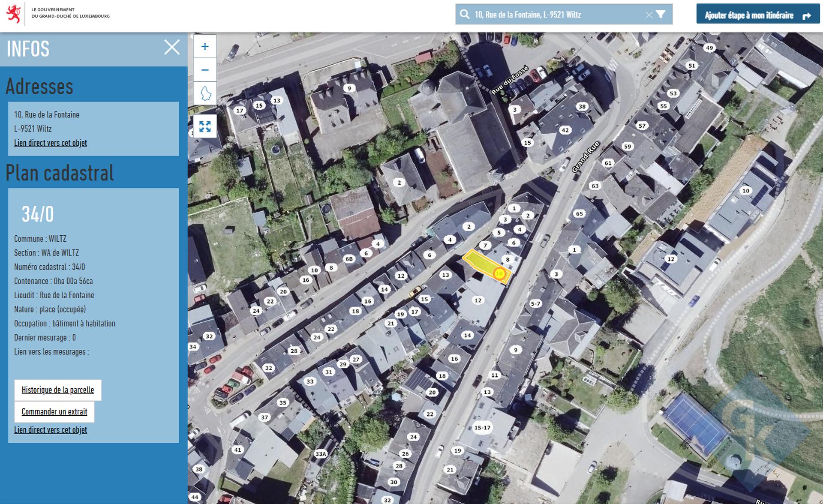Image resolution: width=823 pixels, height=504 pixels.
Task: Click Commander un extrait
Action: tap(54, 411)
